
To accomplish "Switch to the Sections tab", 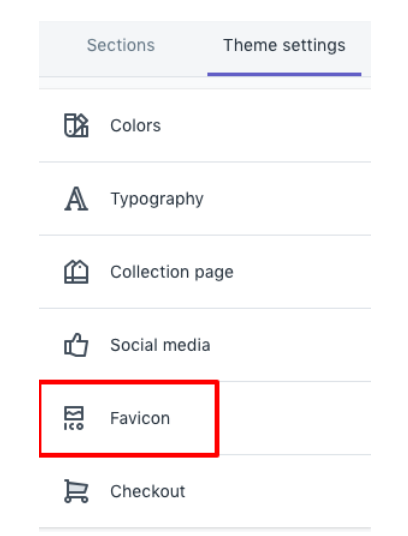I will 121,45.
